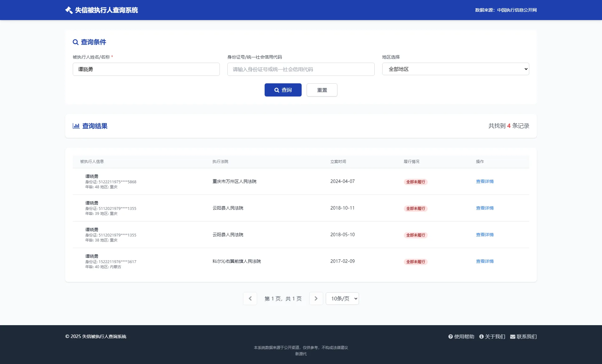Screen dimensions: 602x364
Task: Click the bar chart icon beside 查询结果
Action: pos(76,126)
